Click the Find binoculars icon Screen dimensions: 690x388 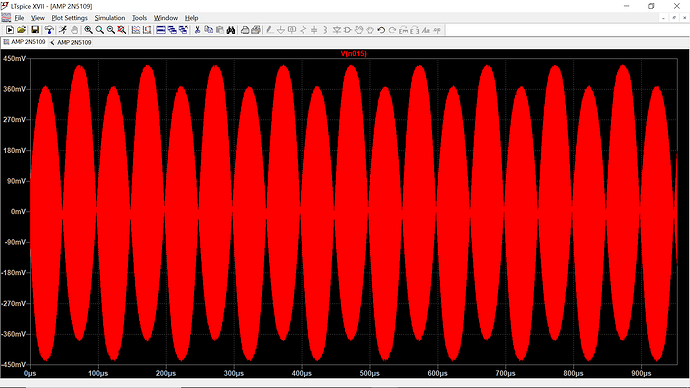[231, 30]
